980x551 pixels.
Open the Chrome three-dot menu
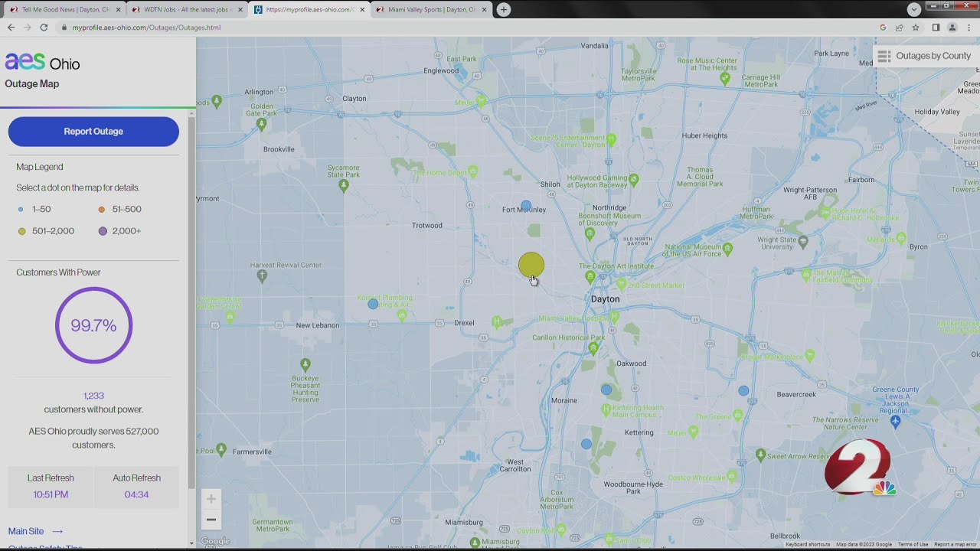point(969,28)
